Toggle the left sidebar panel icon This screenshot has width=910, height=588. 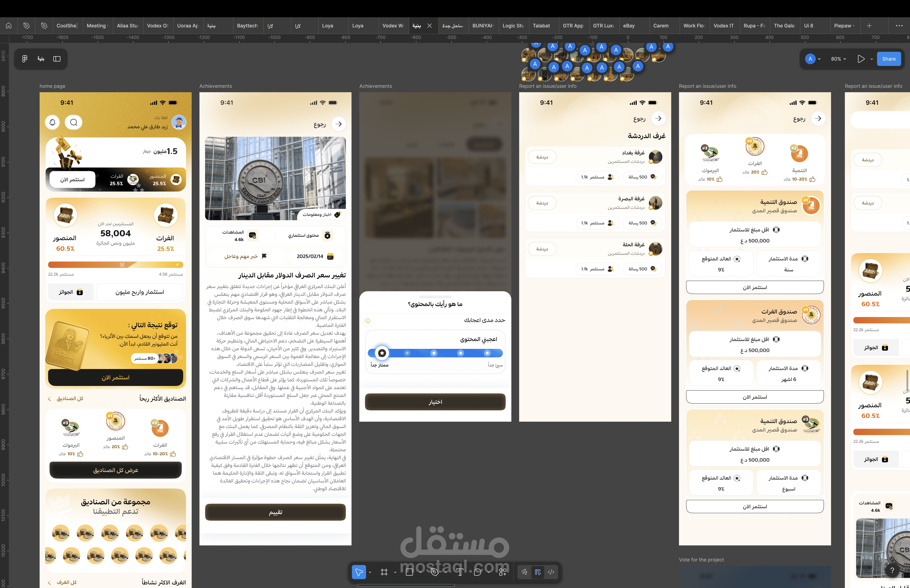(x=57, y=59)
